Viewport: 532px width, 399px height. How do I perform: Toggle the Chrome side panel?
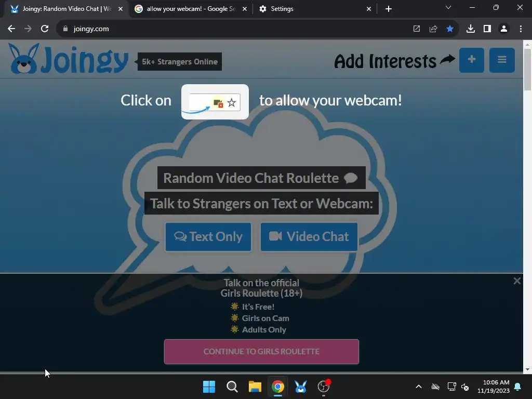click(487, 29)
